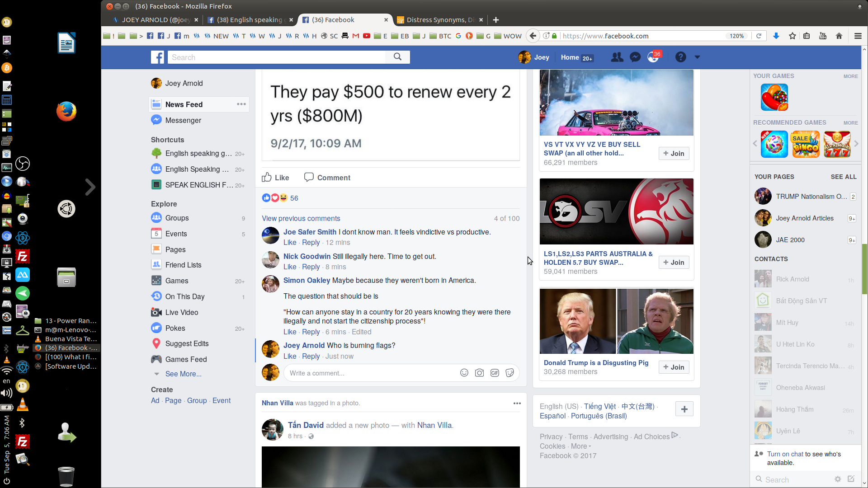The width and height of the screenshot is (868, 488).
Task: Open chat with Rick Arnold
Action: click(805, 279)
